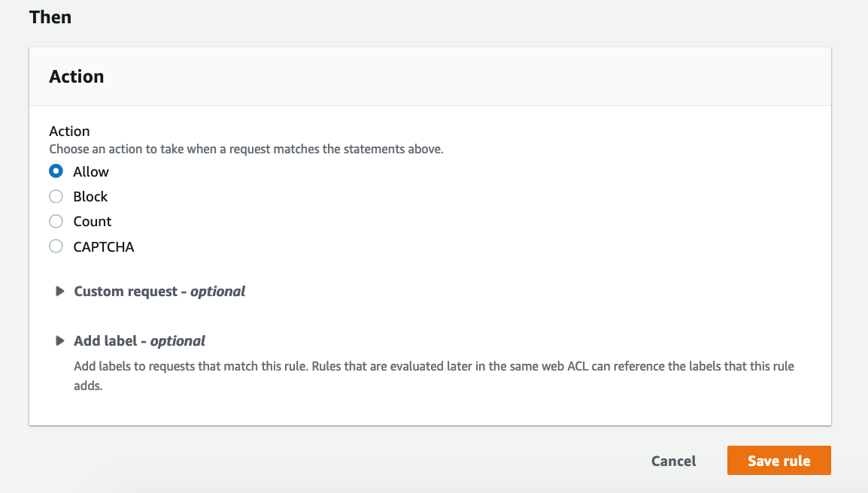Viewport: 868px width, 493px height.
Task: Click the "Choose an action to take" description
Action: click(x=246, y=149)
